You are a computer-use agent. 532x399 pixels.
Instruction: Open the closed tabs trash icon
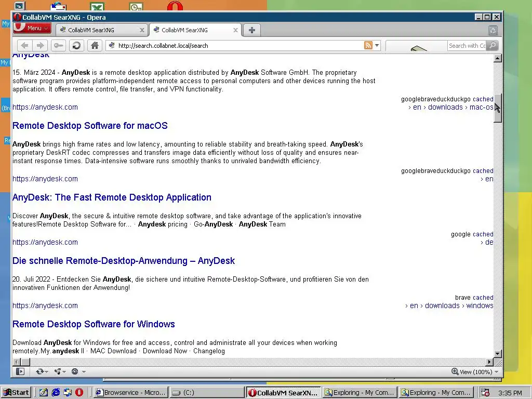point(493,31)
